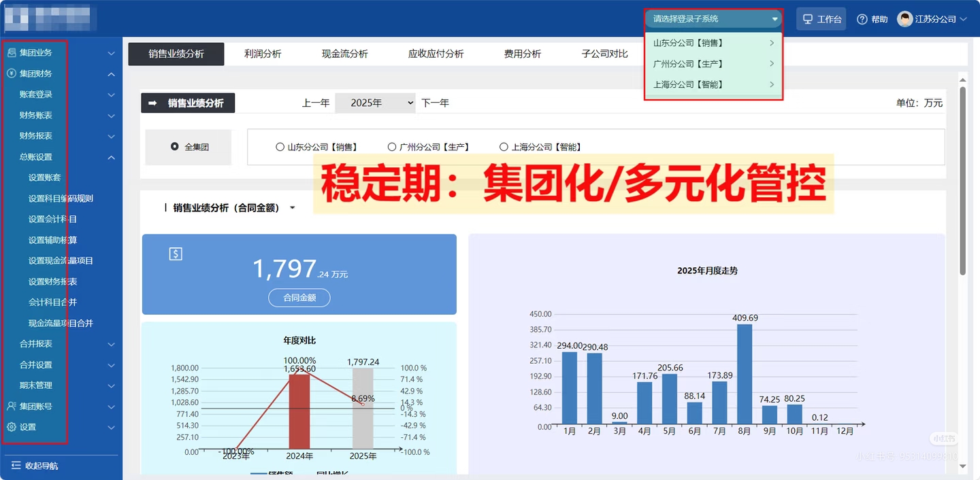Screen dimensions: 980x480
Task: Switch to the 现金流分析 tab
Action: tap(345, 54)
